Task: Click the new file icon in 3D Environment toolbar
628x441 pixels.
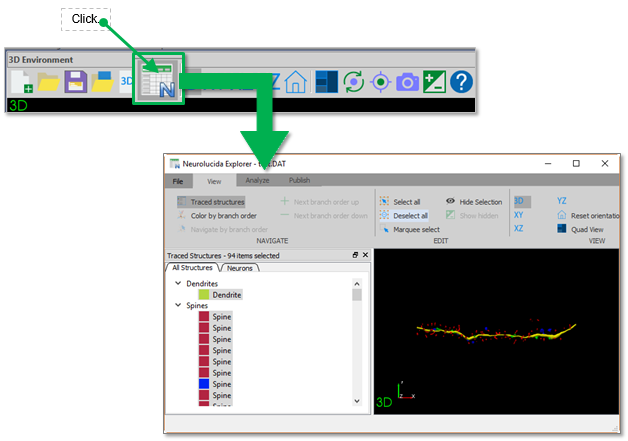Action: [x=22, y=82]
